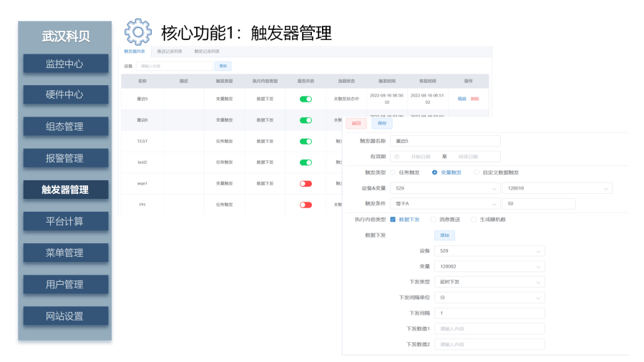Open the 变量 dropdown showing 128082
Viewport: 644px width, 362px height.
(489, 266)
